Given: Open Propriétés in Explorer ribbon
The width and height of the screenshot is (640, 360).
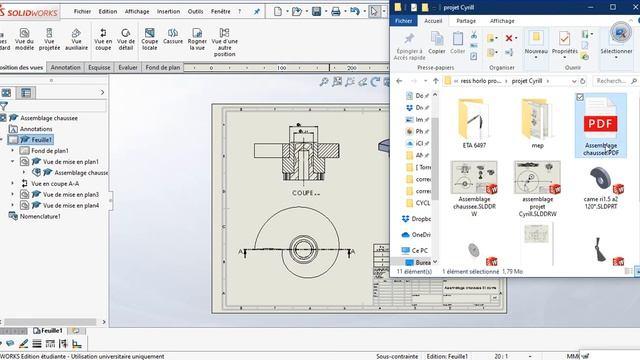Looking at the screenshot, I should pyautogui.click(x=564, y=43).
